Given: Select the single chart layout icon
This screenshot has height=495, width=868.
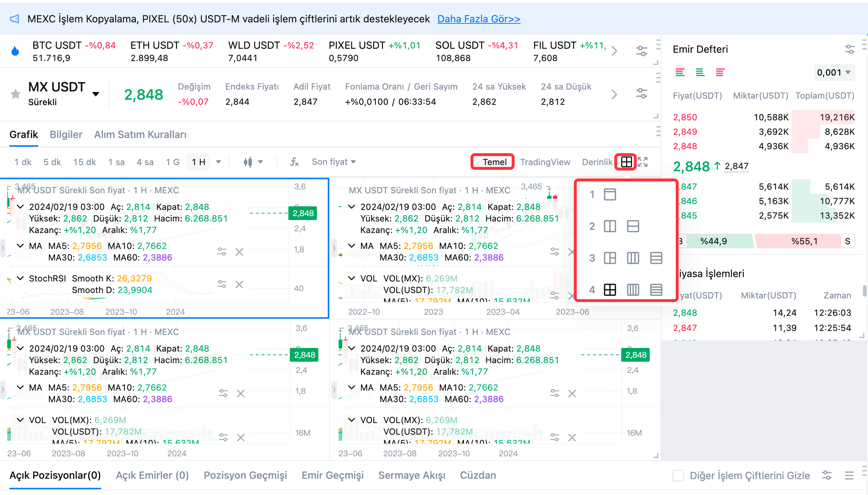Looking at the screenshot, I should click(x=610, y=195).
